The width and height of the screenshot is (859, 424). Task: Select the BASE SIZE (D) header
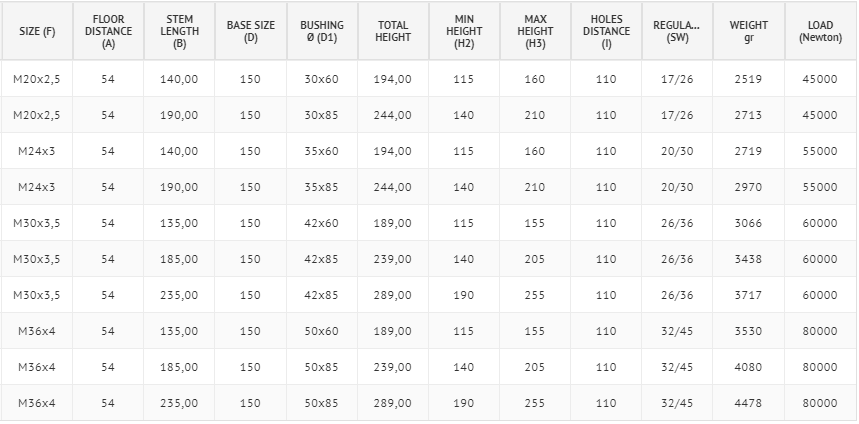(251, 31)
